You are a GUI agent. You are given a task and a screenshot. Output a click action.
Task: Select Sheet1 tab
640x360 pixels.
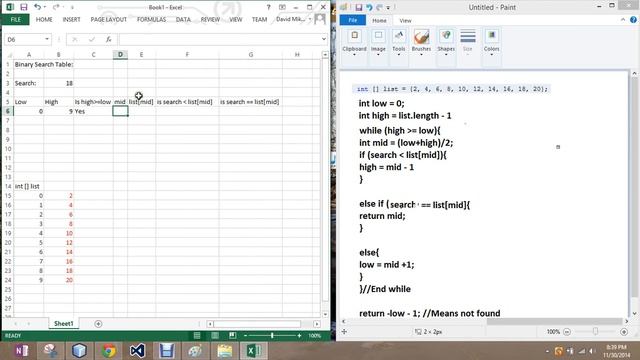coord(64,324)
